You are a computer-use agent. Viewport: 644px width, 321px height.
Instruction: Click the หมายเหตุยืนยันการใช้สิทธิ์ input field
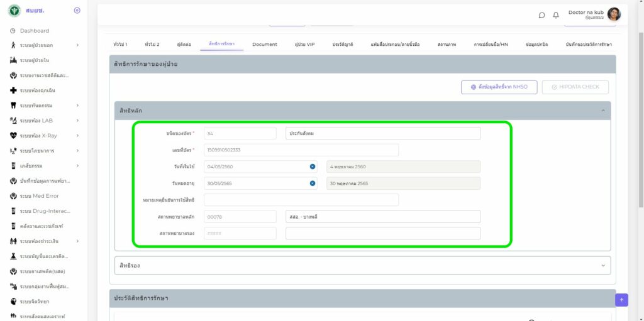tap(301, 200)
